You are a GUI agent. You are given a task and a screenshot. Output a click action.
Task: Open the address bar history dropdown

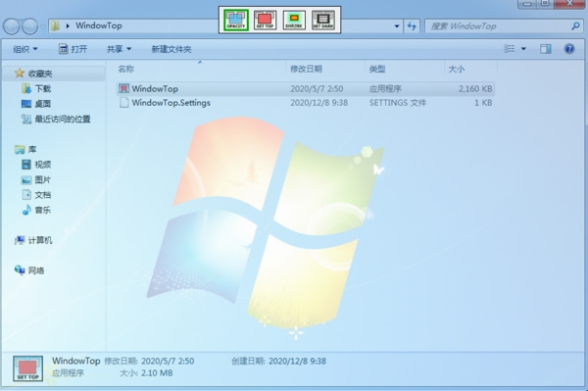[397, 26]
